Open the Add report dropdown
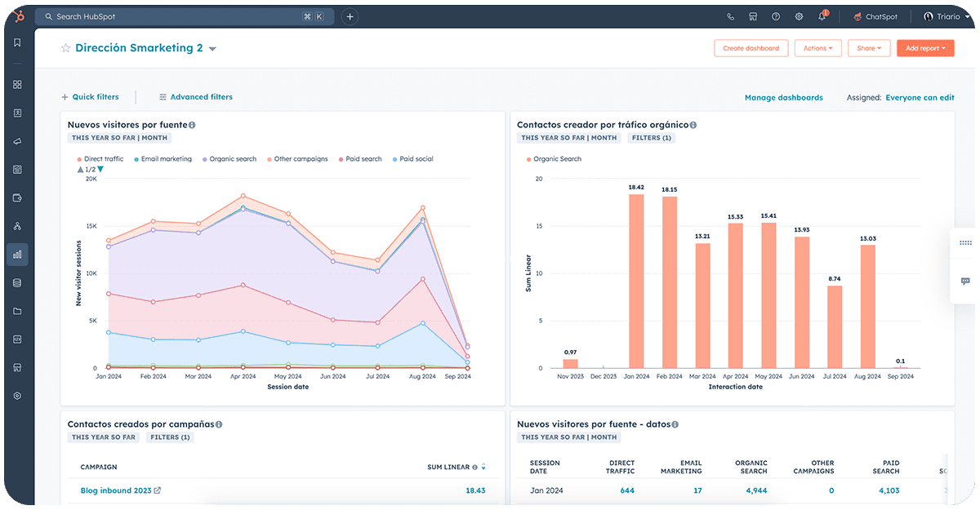The width and height of the screenshot is (980, 510). click(925, 48)
